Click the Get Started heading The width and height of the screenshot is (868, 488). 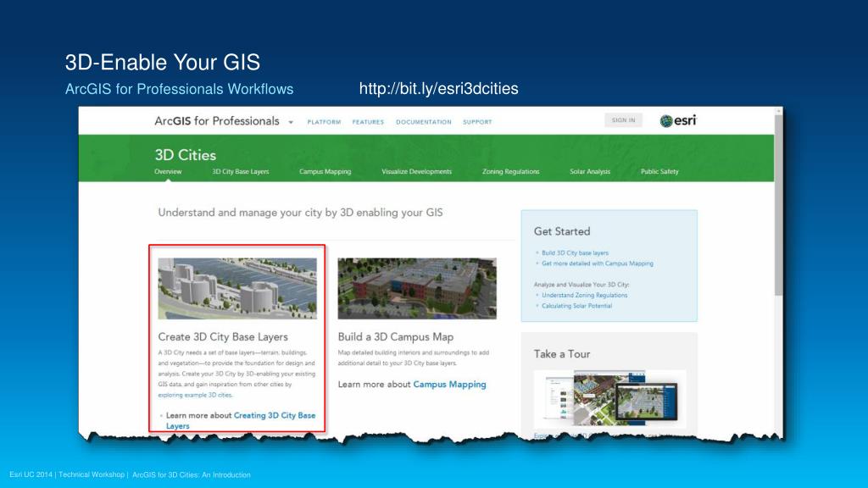[562, 231]
